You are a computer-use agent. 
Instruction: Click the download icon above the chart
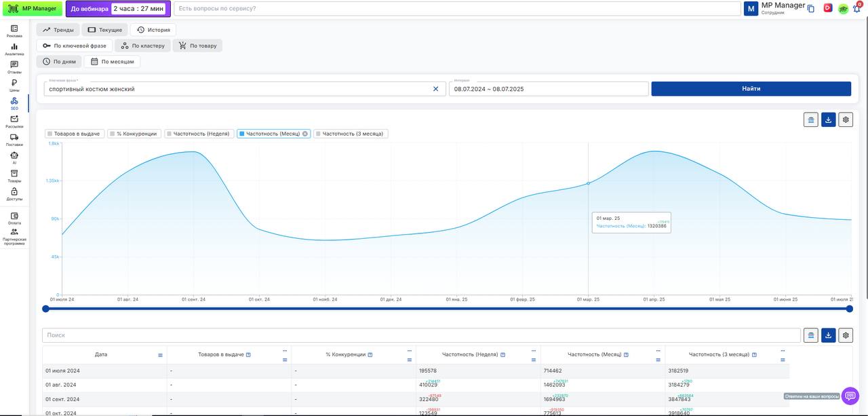coord(828,120)
